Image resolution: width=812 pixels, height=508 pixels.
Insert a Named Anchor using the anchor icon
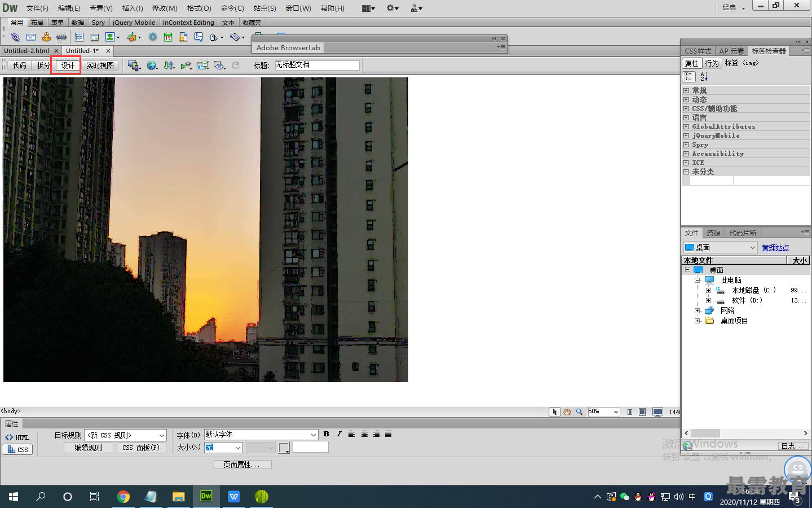pyautogui.click(x=46, y=37)
